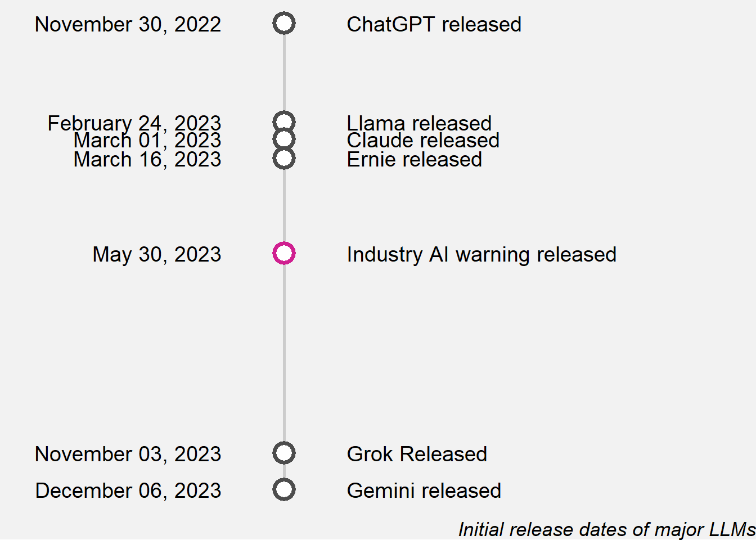Select the "Ernie released" event label
Image resolution: width=756 pixels, height=540 pixels.
414,160
